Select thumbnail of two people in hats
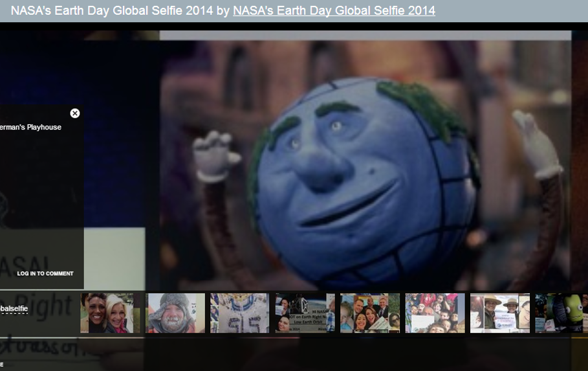This screenshot has height=371, width=588. [x=499, y=313]
